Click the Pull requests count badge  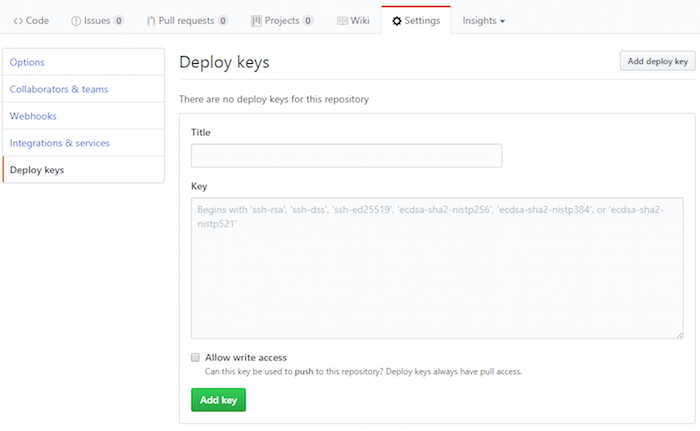click(x=222, y=20)
